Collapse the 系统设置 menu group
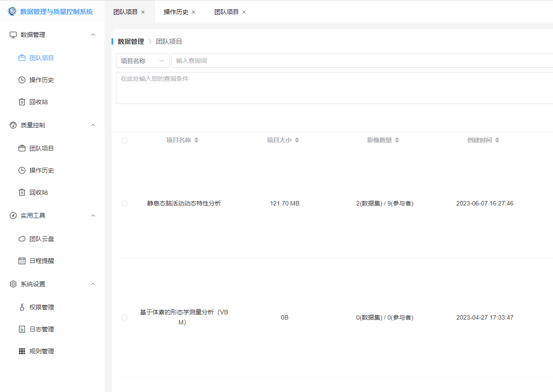Screen dimensions: 553x392 coord(93,284)
